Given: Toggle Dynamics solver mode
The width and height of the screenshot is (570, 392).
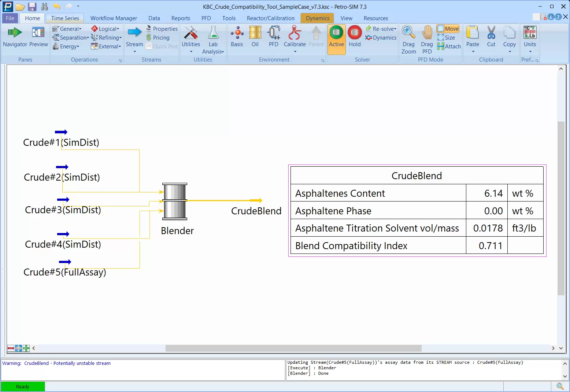Looking at the screenshot, I should coord(381,37).
